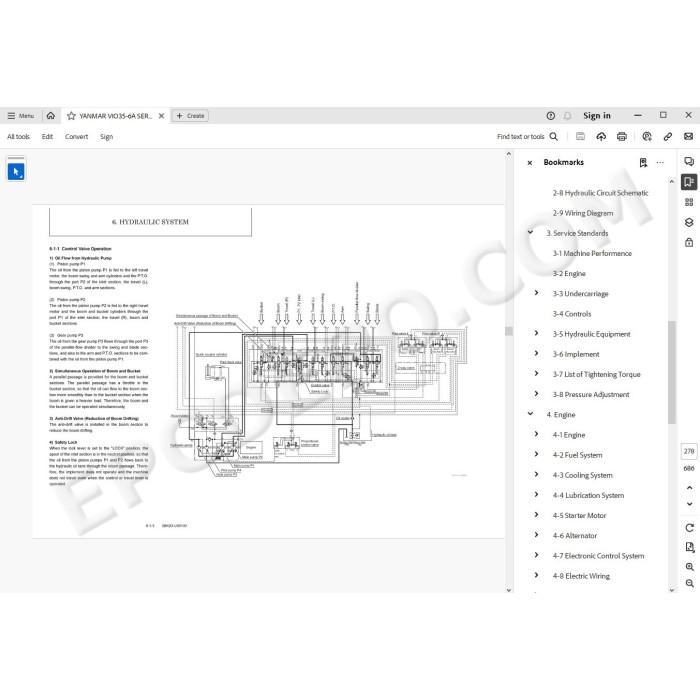Copy the share link icon
Image resolution: width=700 pixels, height=700 pixels.
667,137
